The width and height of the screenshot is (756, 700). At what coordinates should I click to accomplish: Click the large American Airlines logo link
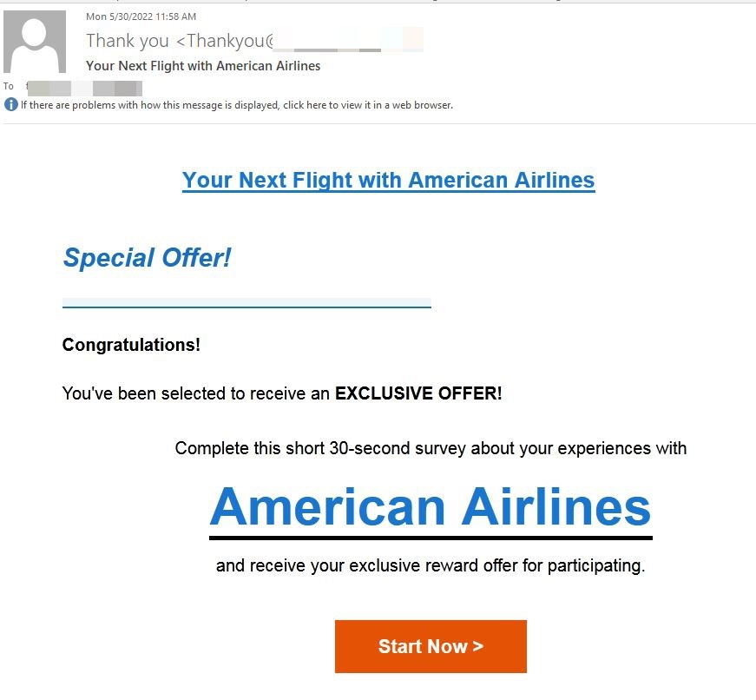click(431, 507)
